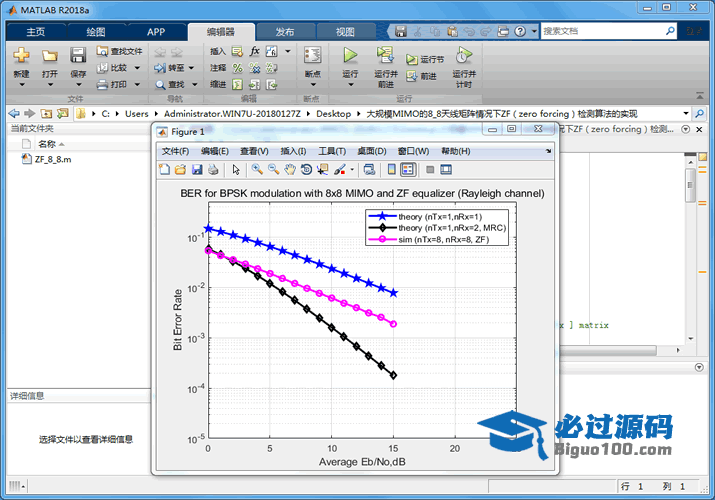Open File (文件(F)) menu in Figure 1
Screen dimensions: 715x500
click(176, 151)
